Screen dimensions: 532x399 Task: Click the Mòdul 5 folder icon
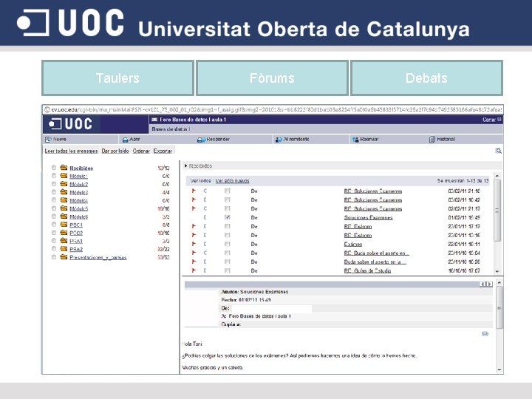pyautogui.click(x=64, y=208)
